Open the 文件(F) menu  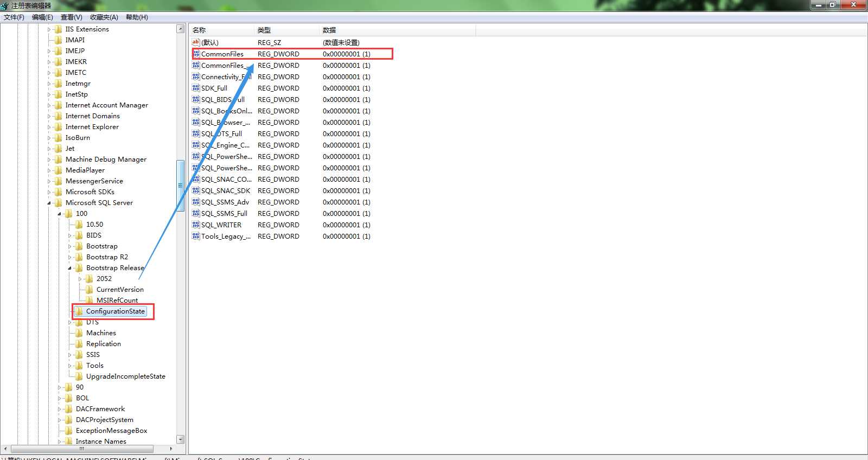14,17
